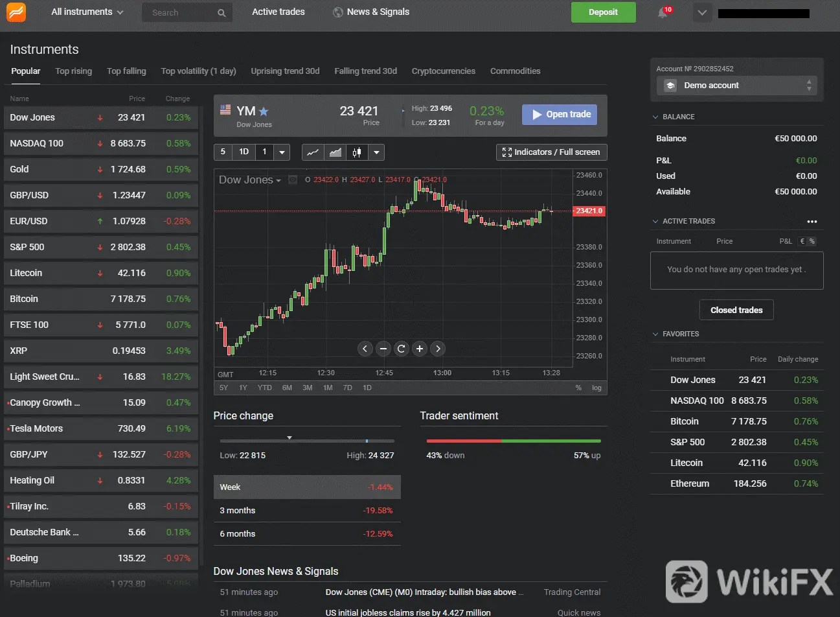This screenshot has height=617, width=840.
Task: Toggle log scale on chart
Action: click(x=596, y=388)
